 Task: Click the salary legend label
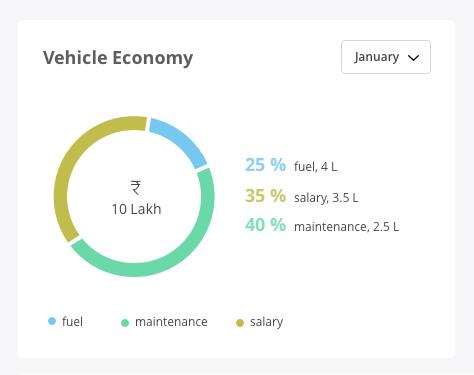click(266, 322)
